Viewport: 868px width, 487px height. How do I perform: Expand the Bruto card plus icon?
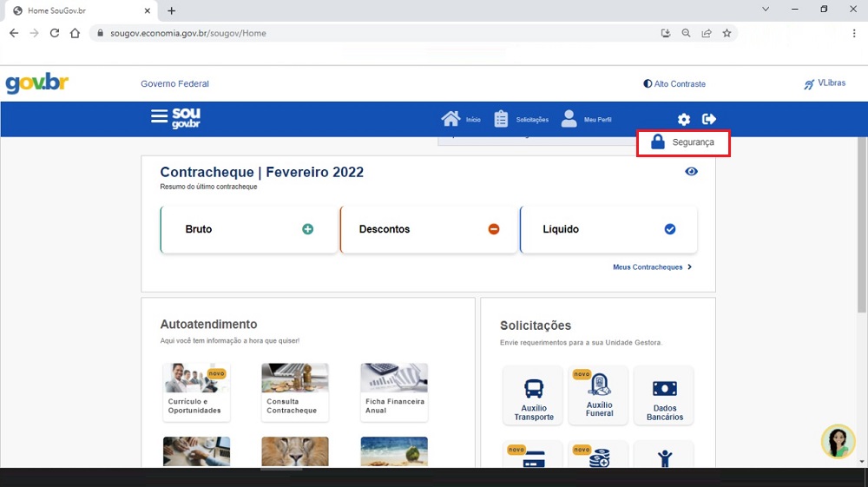[x=307, y=229]
